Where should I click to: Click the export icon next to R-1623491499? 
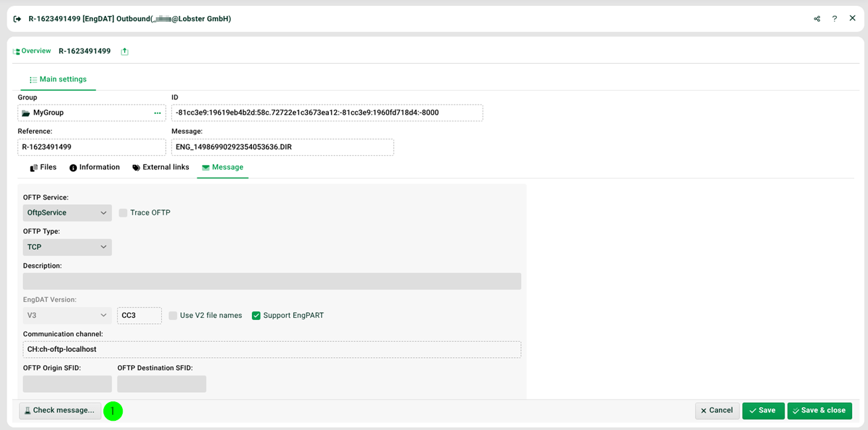[x=125, y=51]
